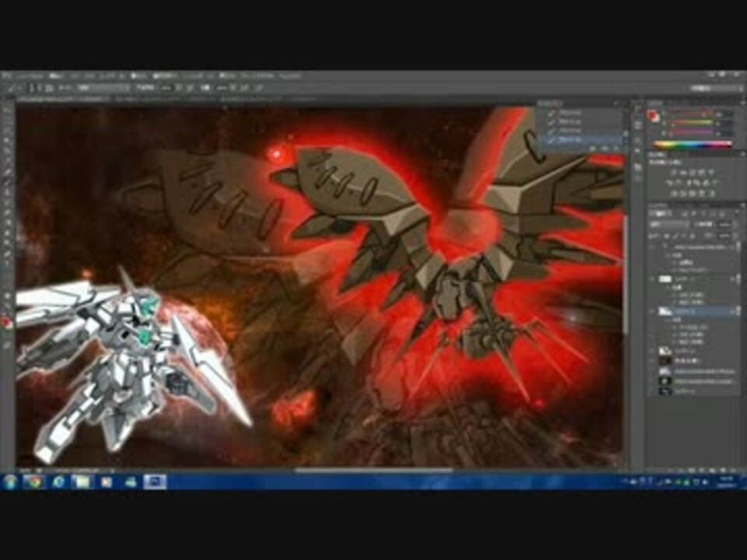
Task: Select the Pen tool
Action: pyautogui.click(x=7, y=255)
